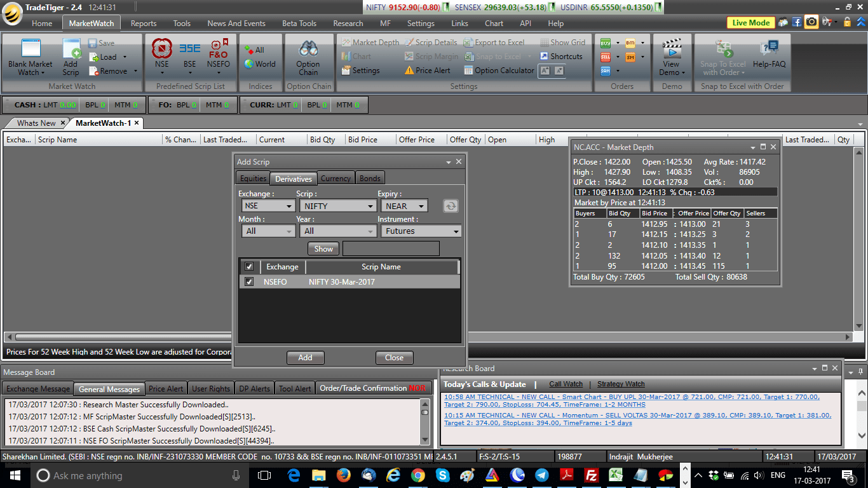Show All indices

(254, 50)
